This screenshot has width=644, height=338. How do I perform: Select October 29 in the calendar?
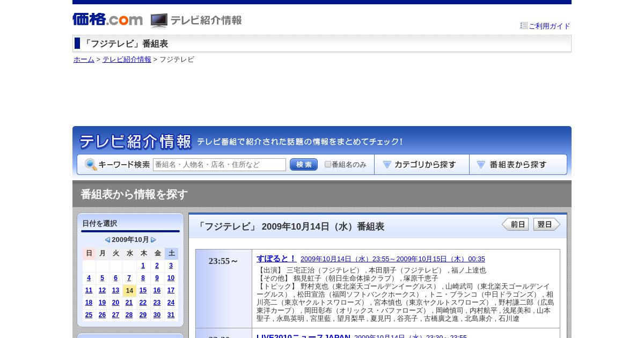point(143,315)
